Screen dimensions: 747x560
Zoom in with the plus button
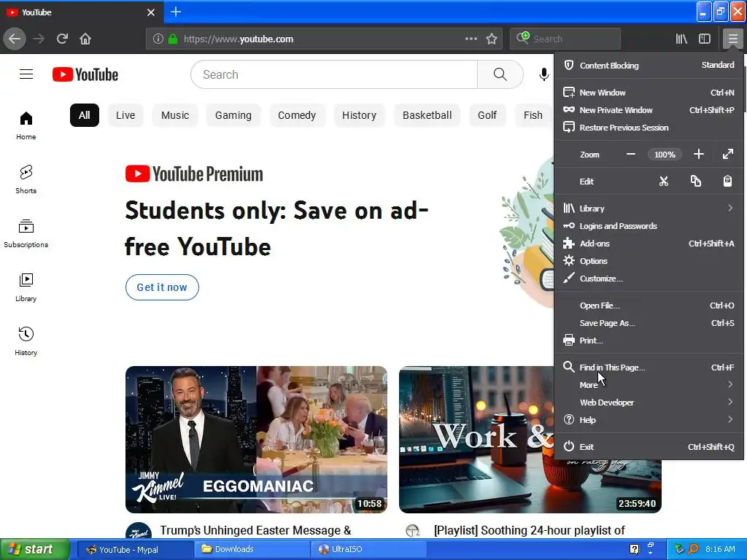pyautogui.click(x=698, y=155)
